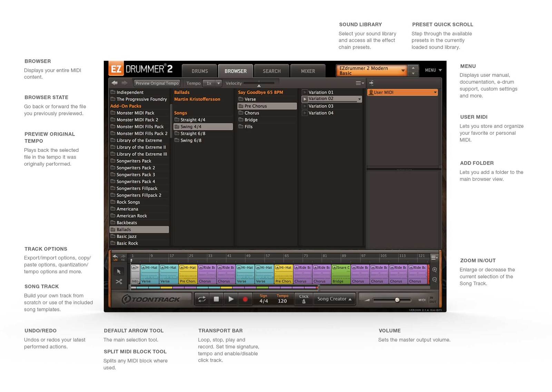The width and height of the screenshot is (552, 392).
Task: Zoom in on the Song Track
Action: 434,270
